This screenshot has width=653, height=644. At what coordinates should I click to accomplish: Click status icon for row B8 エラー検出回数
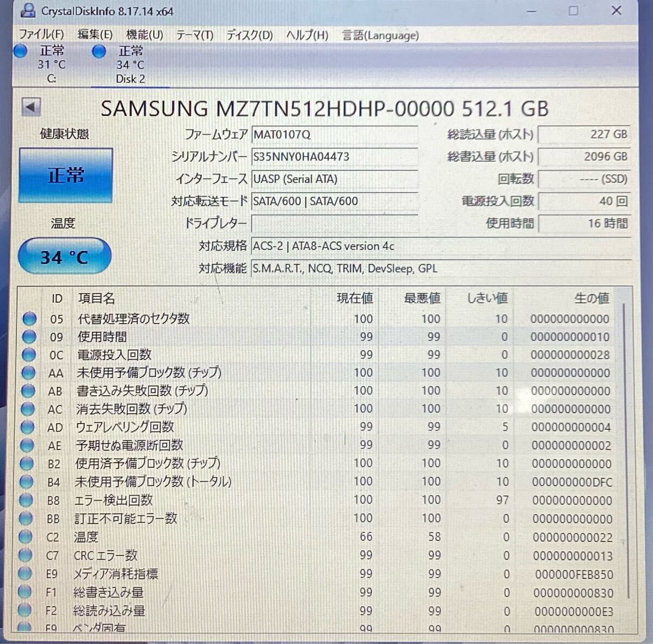pos(26,500)
